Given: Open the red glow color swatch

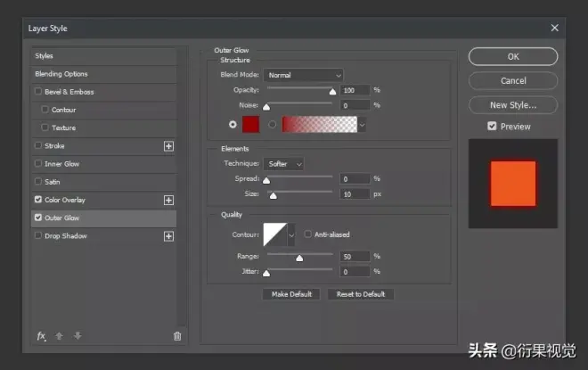Looking at the screenshot, I should tap(251, 124).
